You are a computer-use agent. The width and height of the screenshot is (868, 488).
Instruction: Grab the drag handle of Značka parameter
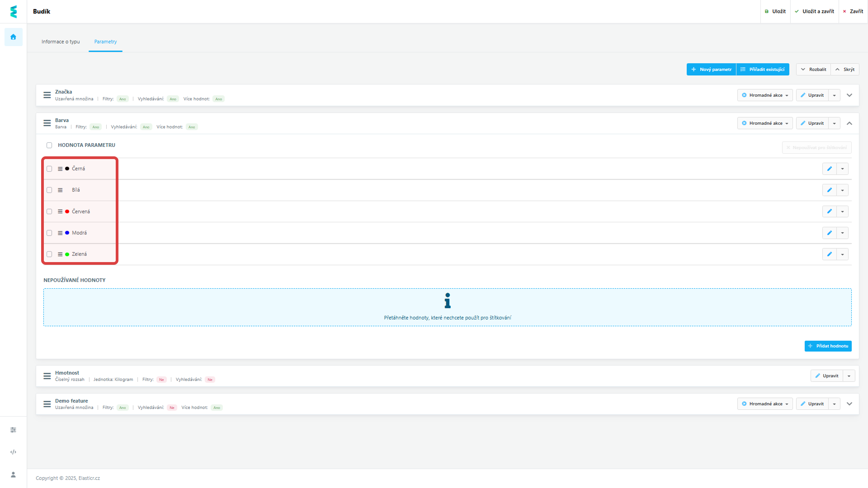click(47, 95)
